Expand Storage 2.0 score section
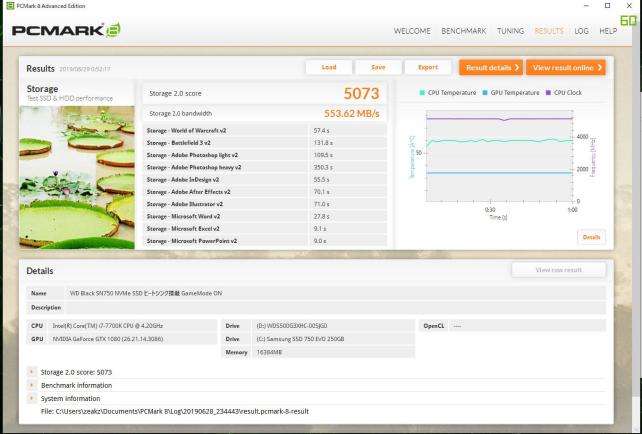This screenshot has height=434, width=642. pos(32,372)
